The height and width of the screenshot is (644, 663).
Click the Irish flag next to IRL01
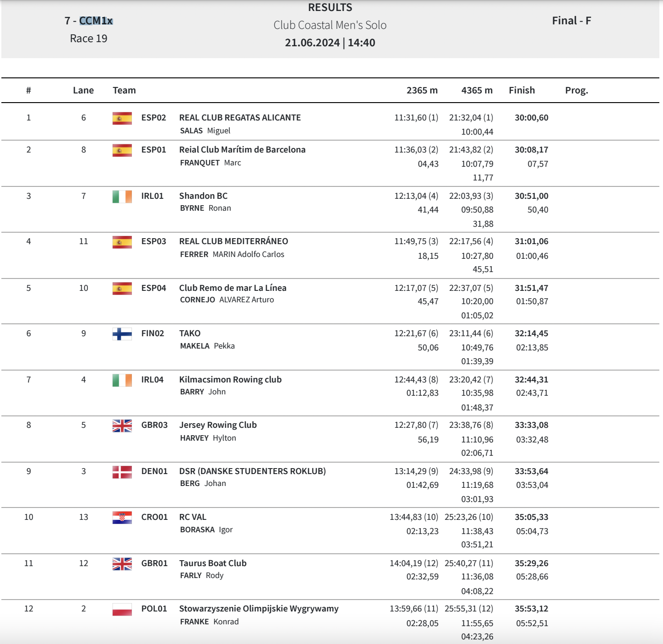(122, 196)
